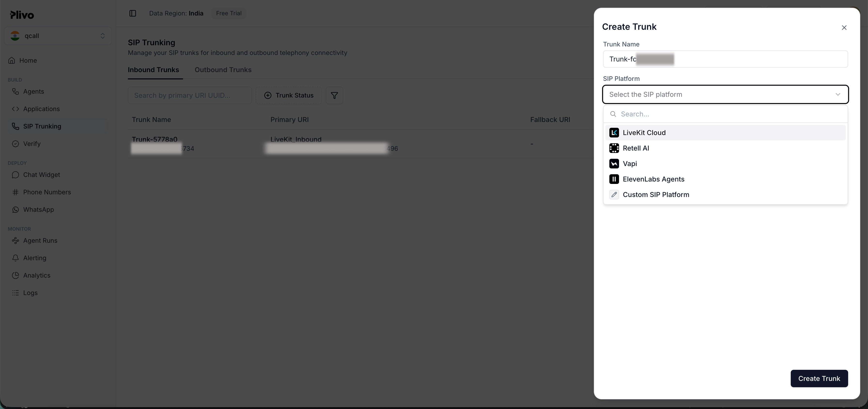Click LiveKit_Inbound primary URI cell

point(296,139)
